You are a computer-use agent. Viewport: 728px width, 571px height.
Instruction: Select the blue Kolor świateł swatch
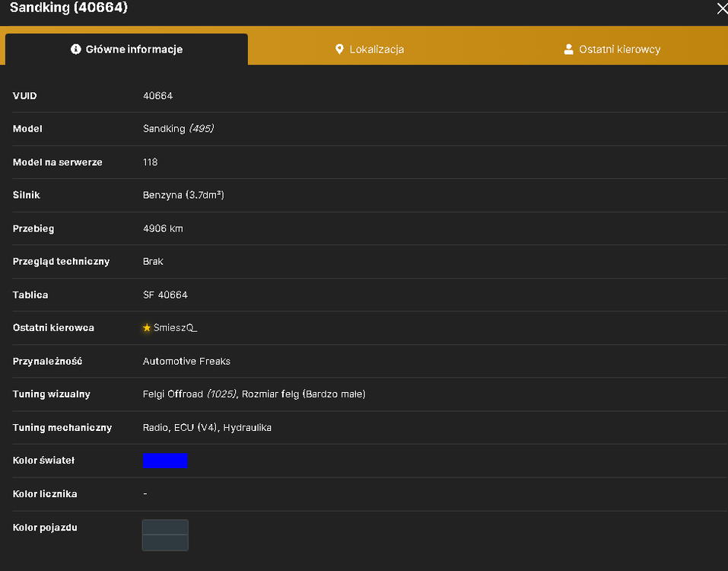(165, 461)
